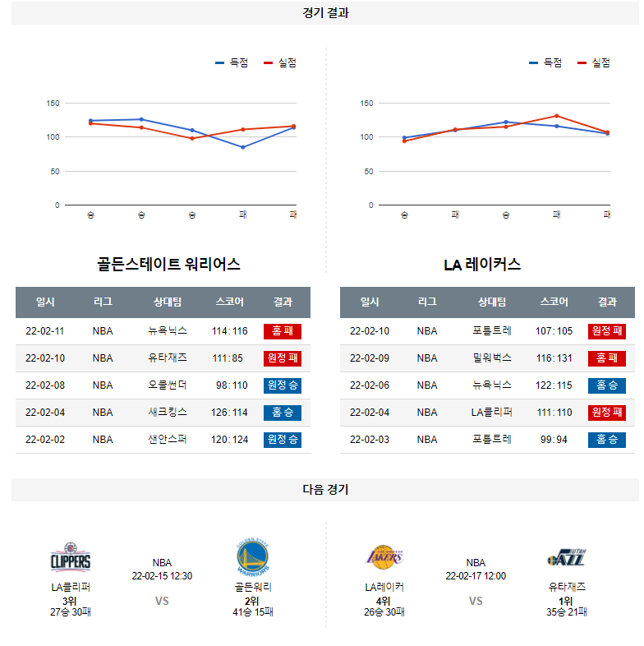Click 홈 승 badge for 뉴욕닉스 122:115 game
This screenshot has height=646, width=644.
point(607,385)
